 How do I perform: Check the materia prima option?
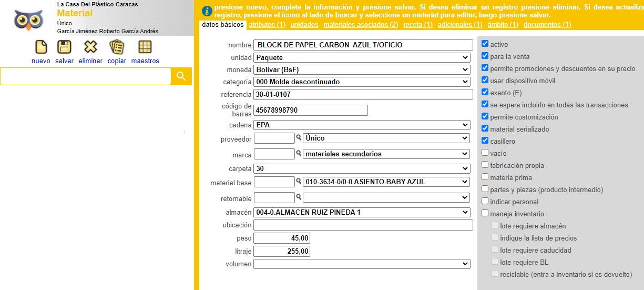485,177
